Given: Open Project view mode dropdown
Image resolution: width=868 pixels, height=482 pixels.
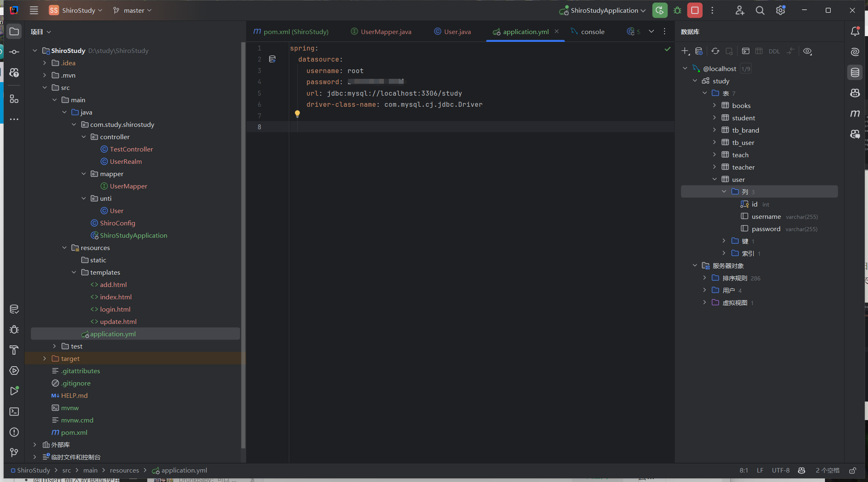Looking at the screenshot, I should [x=41, y=32].
